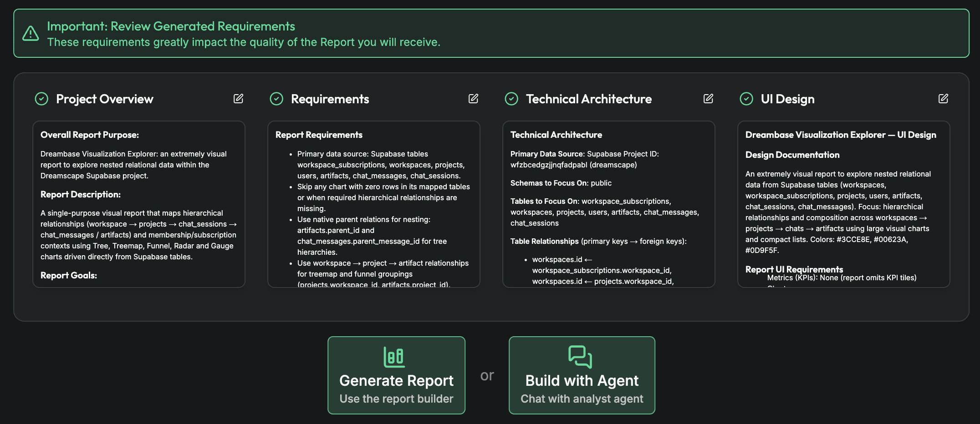Click the 'Use the report builder' caption
Image resolution: width=980 pixels, height=424 pixels.
(x=396, y=399)
